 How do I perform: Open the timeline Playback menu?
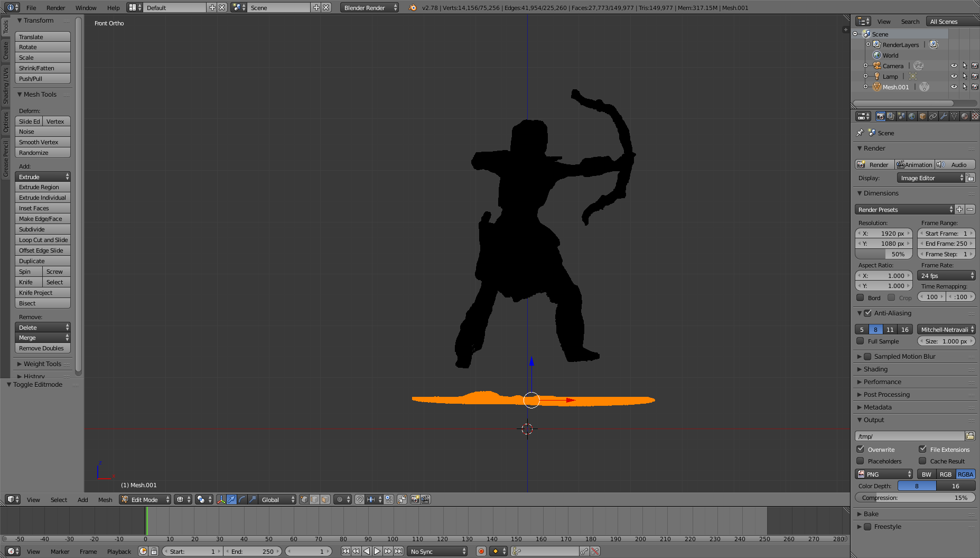pyautogui.click(x=119, y=551)
